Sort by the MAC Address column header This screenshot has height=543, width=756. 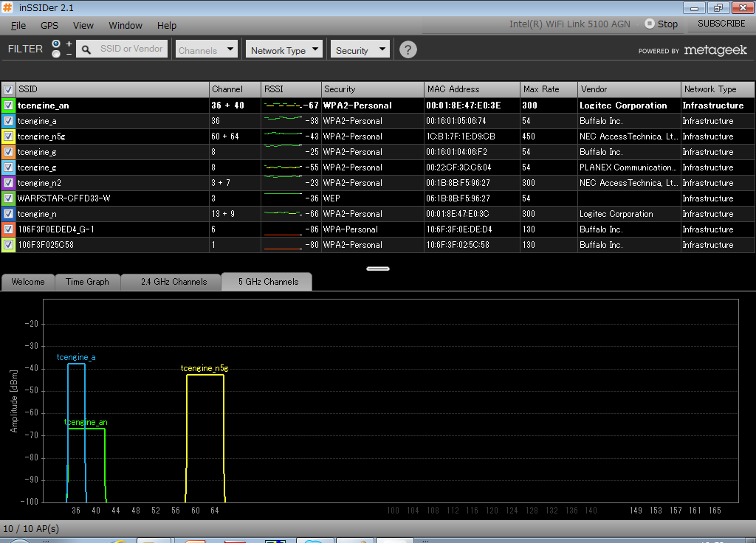pos(472,89)
